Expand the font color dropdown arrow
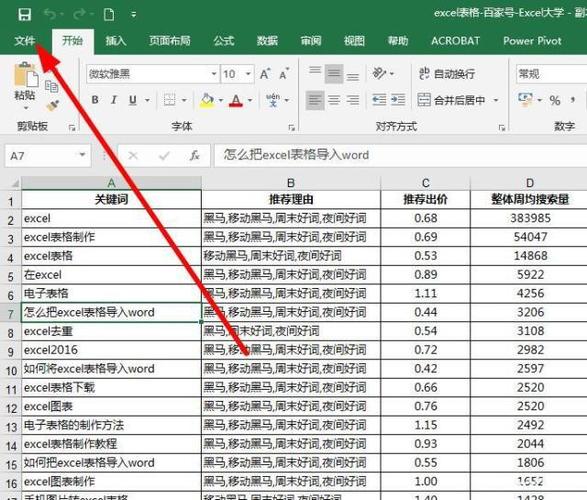 click(250, 100)
